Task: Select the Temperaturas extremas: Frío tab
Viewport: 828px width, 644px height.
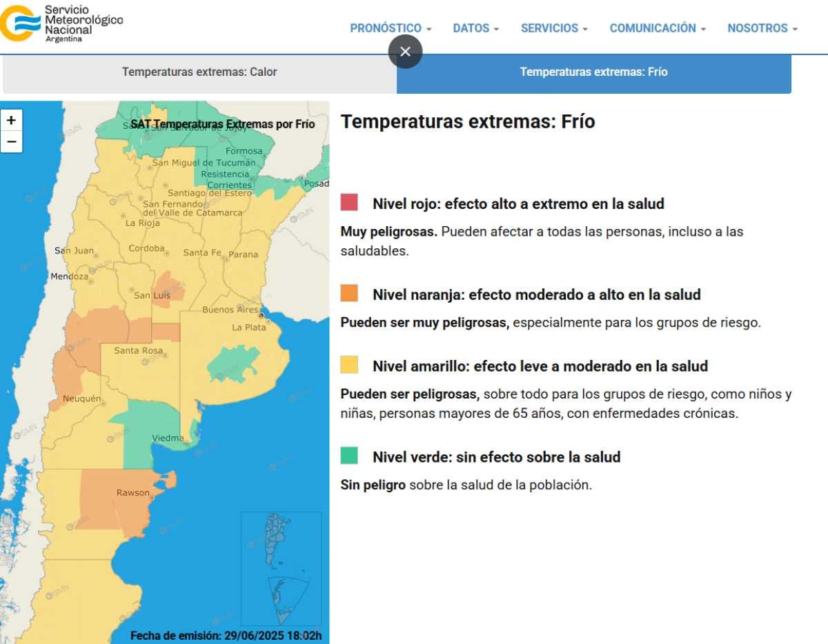Action: pyautogui.click(x=593, y=72)
